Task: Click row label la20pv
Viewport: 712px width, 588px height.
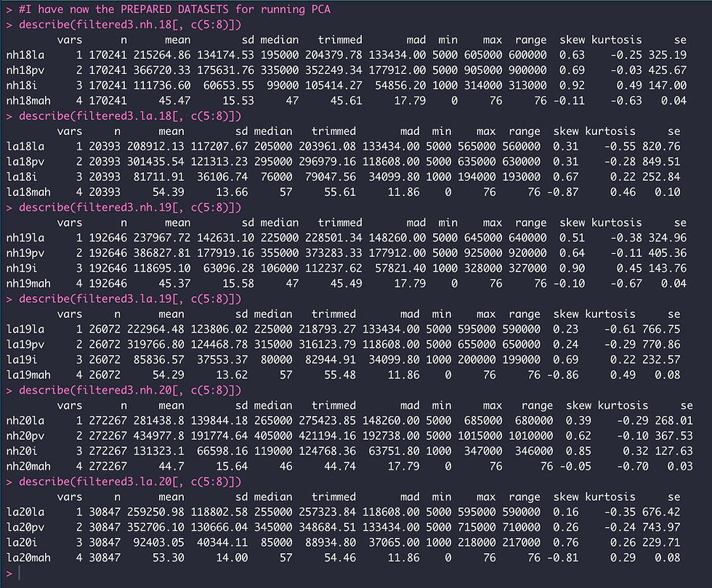Action: [25, 528]
